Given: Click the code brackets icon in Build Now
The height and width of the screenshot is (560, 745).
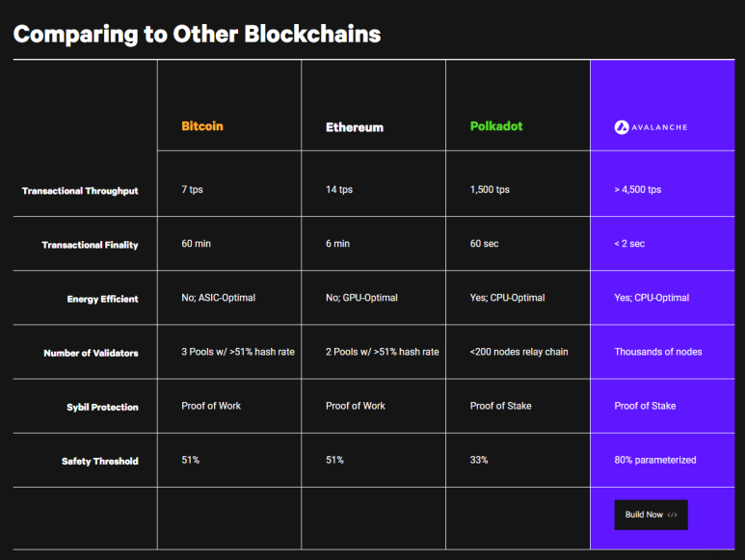Looking at the screenshot, I should [672, 515].
